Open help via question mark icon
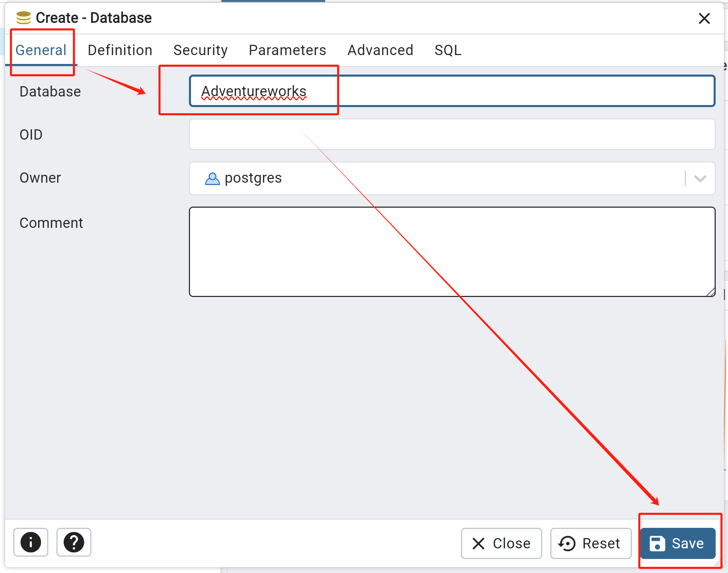Viewport: 728px width, 573px height. (x=74, y=542)
